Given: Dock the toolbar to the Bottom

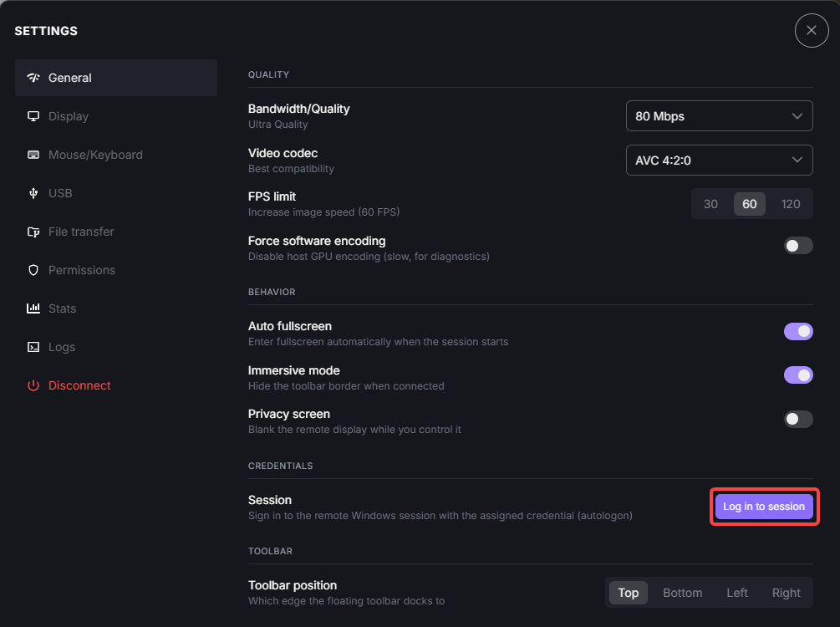Looking at the screenshot, I should pos(682,593).
